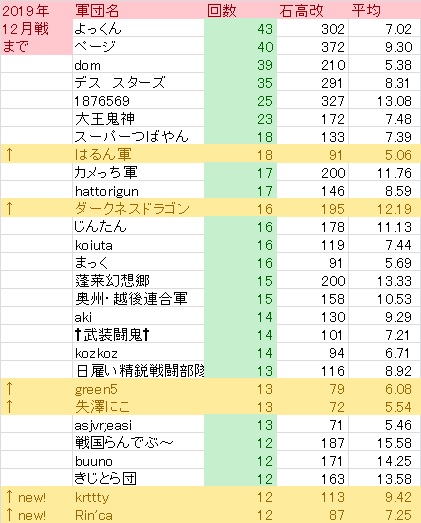The width and height of the screenshot is (421, 523).
Task: Click the up arrow beside はるん軍
Action: (x=9, y=154)
